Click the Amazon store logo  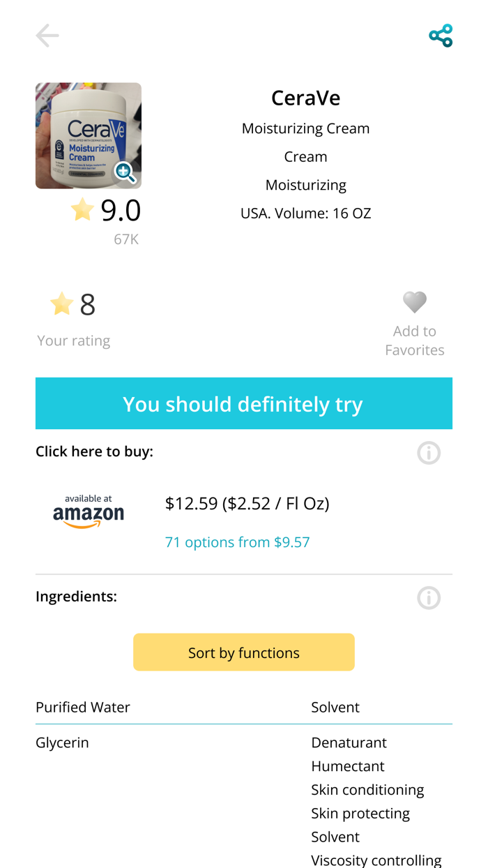(89, 511)
